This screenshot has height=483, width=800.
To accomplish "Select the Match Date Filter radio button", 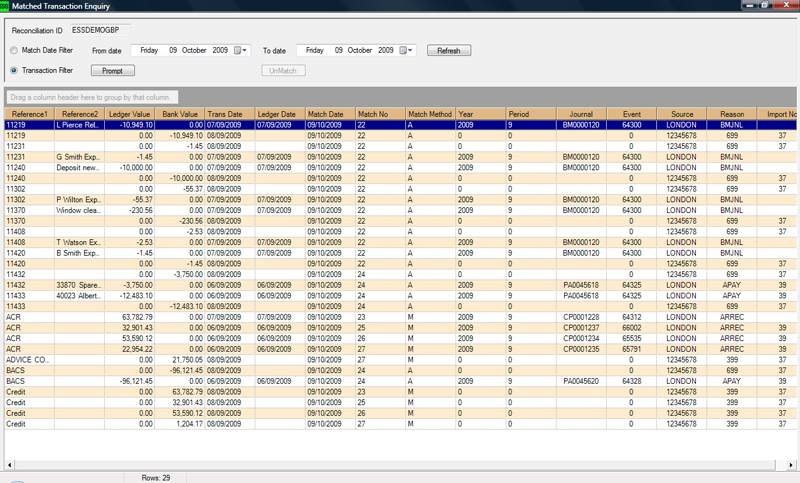I will coord(14,49).
